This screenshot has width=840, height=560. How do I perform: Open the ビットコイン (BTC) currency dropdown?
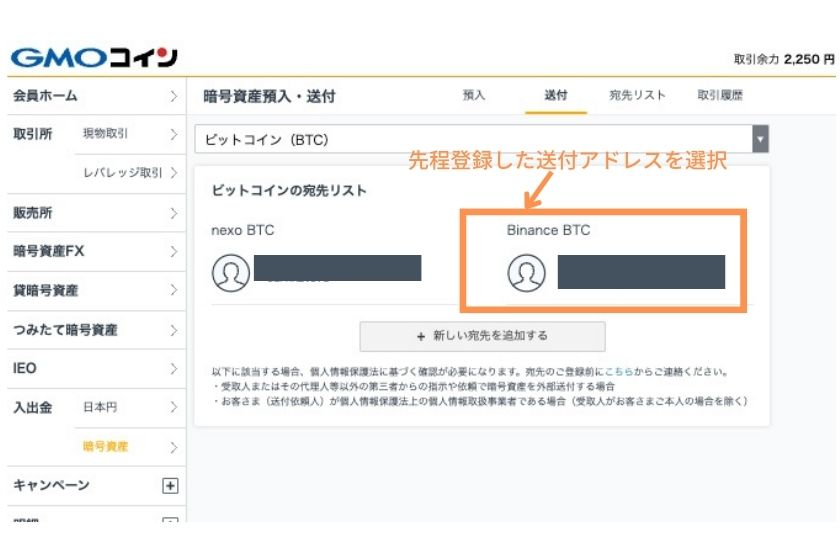(482, 139)
